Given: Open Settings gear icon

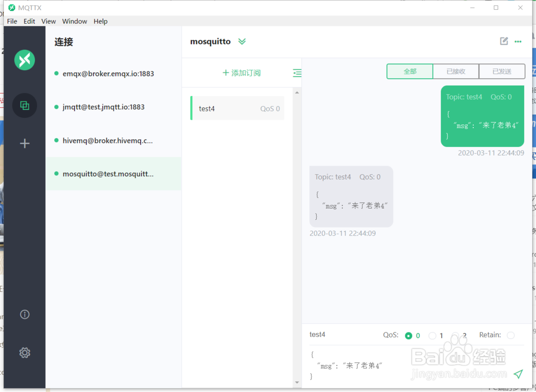Looking at the screenshot, I should (25, 353).
